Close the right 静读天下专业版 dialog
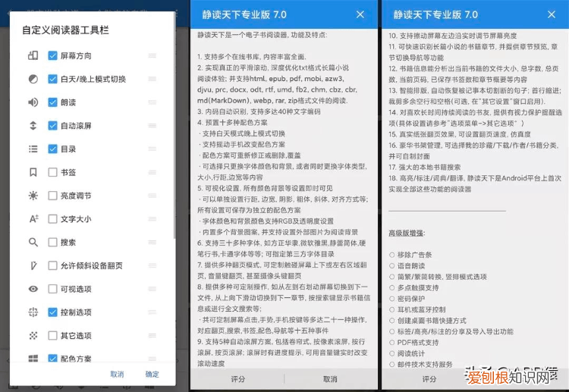Image resolution: width=569 pixels, height=392 pixels. click(x=552, y=14)
